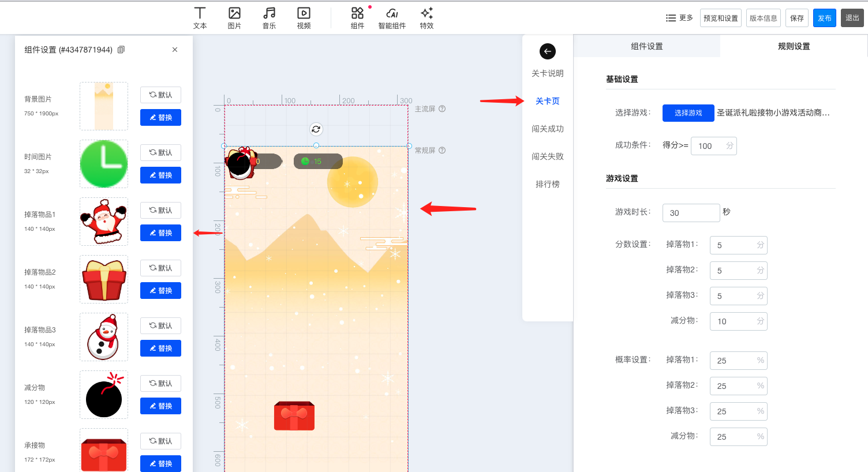Open the 音乐 music tool
Image resolution: width=868 pixels, height=472 pixels.
[x=269, y=13]
